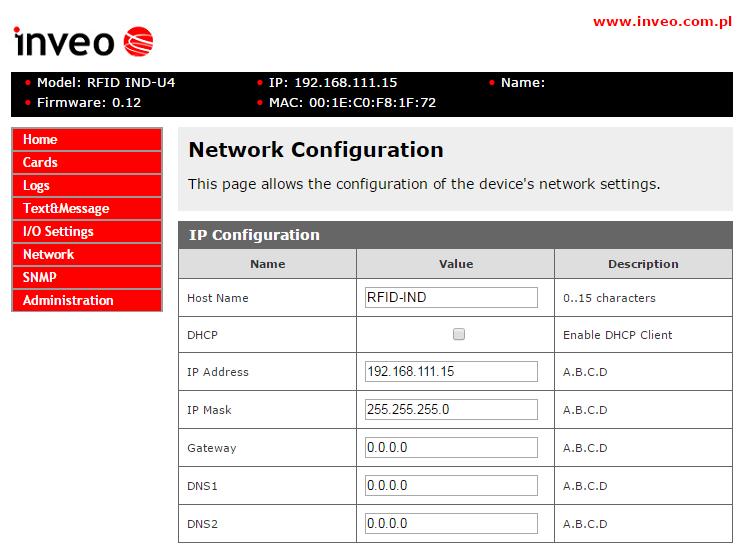Focus the IP Address input field

pyautogui.click(x=451, y=371)
